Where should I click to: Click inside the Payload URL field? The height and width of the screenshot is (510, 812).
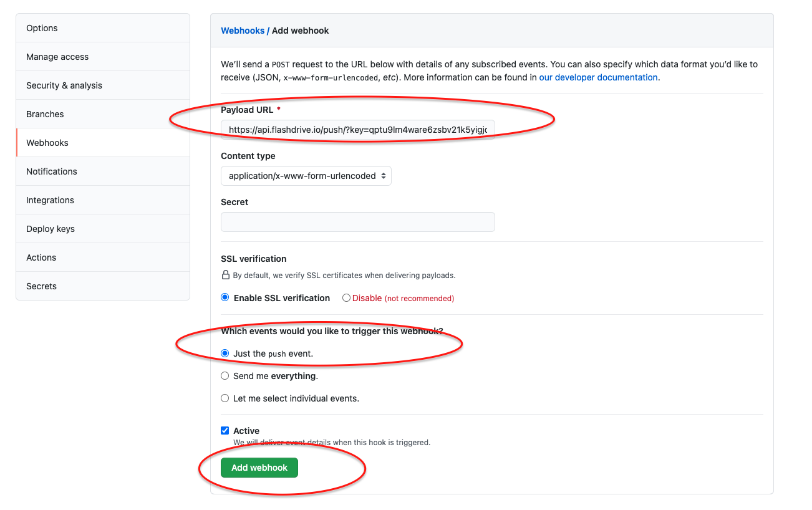pyautogui.click(x=357, y=128)
